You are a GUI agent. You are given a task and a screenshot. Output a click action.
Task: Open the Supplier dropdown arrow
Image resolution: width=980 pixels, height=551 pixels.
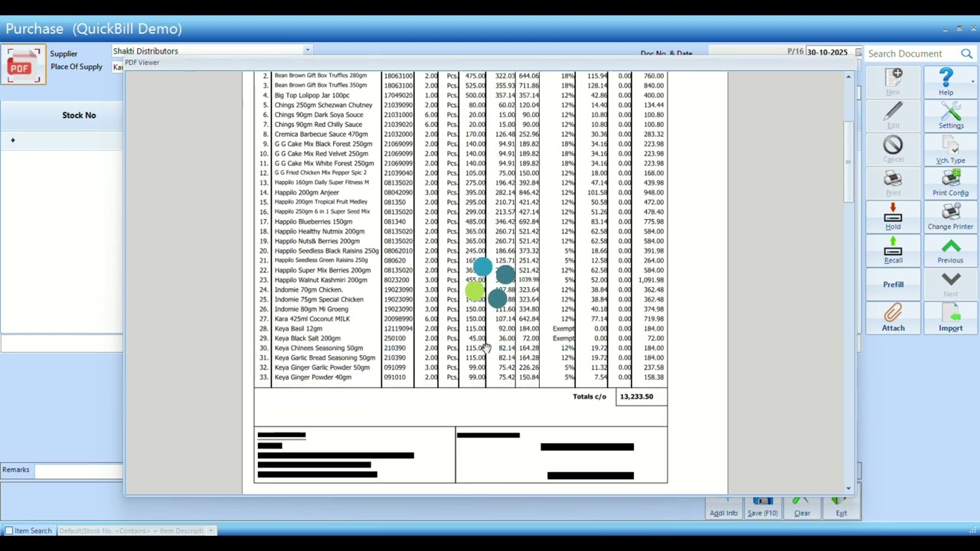pos(307,51)
